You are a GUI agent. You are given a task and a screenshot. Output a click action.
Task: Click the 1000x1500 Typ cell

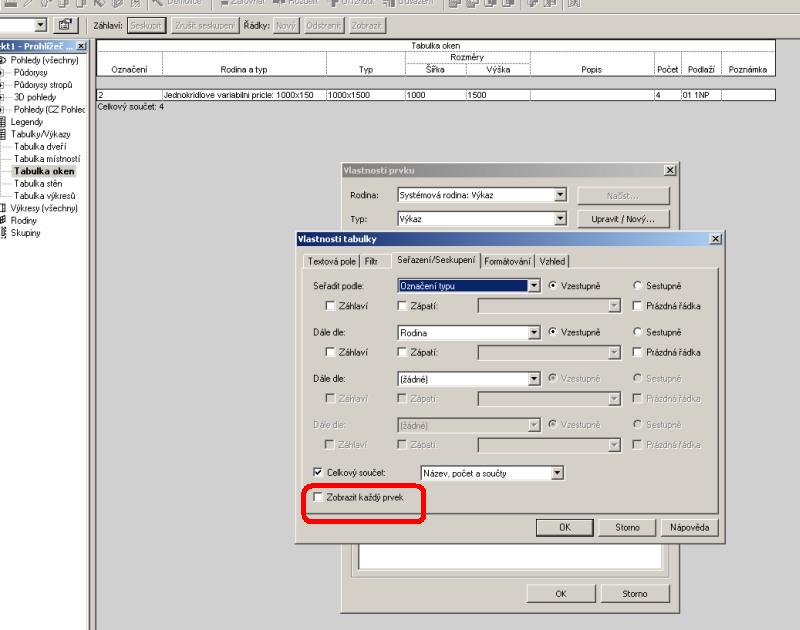[366, 95]
